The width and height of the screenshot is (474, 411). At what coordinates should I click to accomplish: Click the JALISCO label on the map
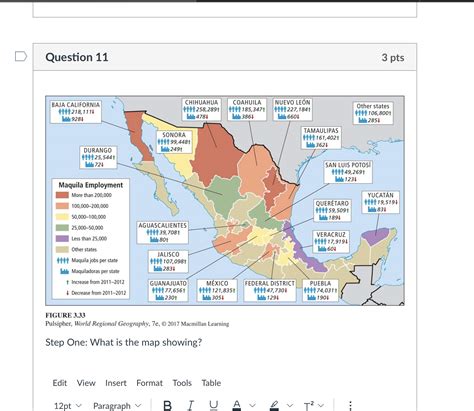click(168, 254)
